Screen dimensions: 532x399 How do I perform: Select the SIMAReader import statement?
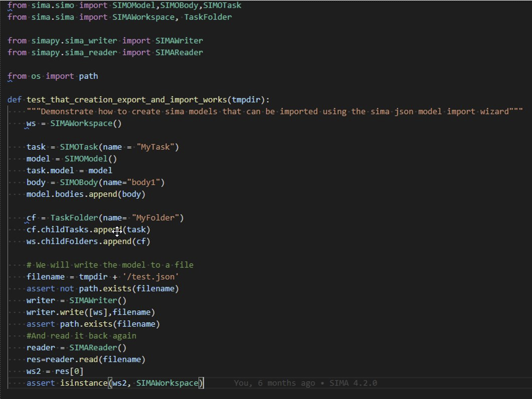[x=105, y=52]
